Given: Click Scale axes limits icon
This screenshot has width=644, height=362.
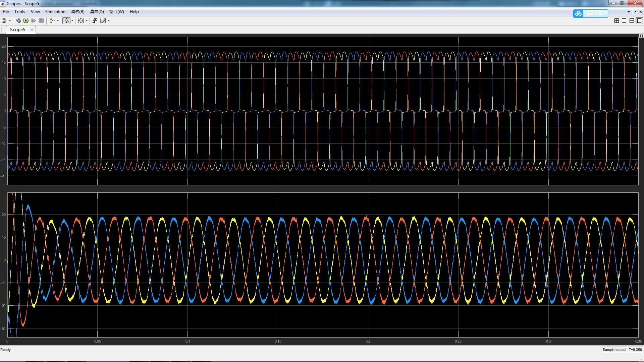Looking at the screenshot, I should pos(81,20).
